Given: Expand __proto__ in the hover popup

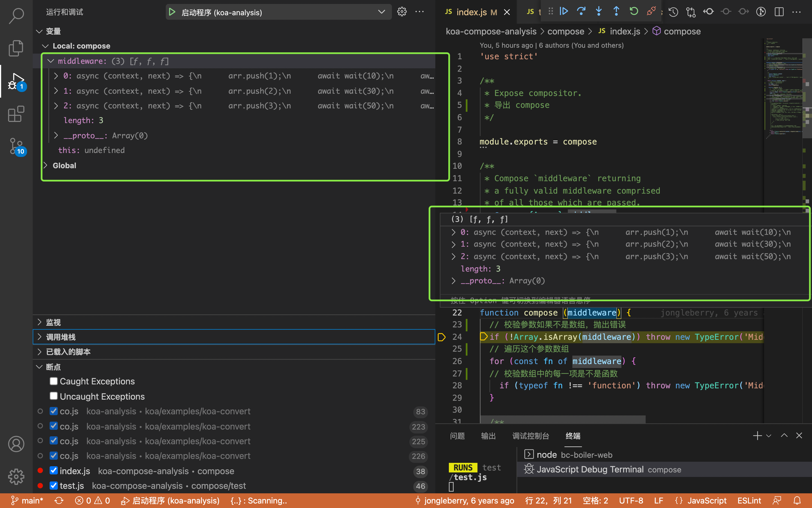Looking at the screenshot, I should click(x=453, y=281).
